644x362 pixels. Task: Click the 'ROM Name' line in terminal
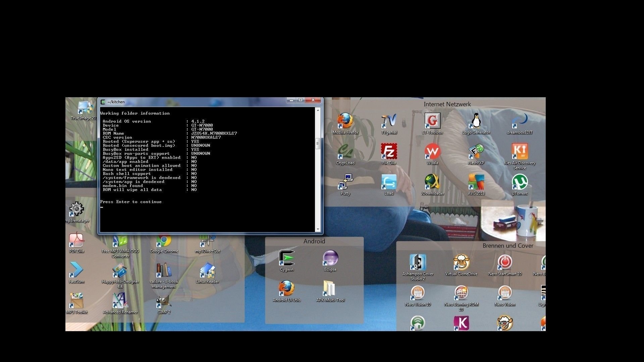(170, 133)
